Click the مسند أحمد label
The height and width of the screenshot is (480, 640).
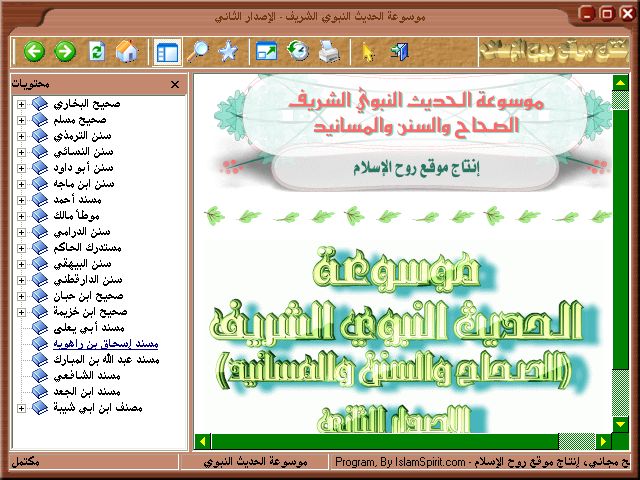pos(78,200)
